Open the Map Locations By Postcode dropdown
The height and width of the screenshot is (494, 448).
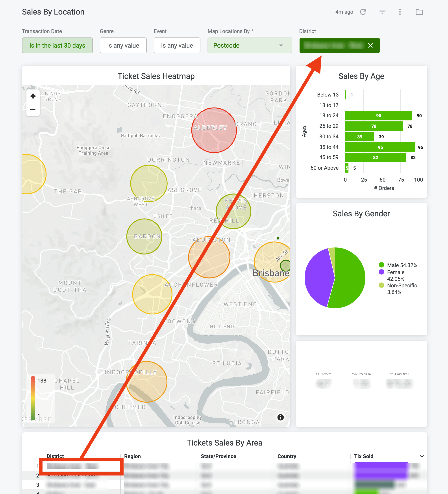[249, 45]
